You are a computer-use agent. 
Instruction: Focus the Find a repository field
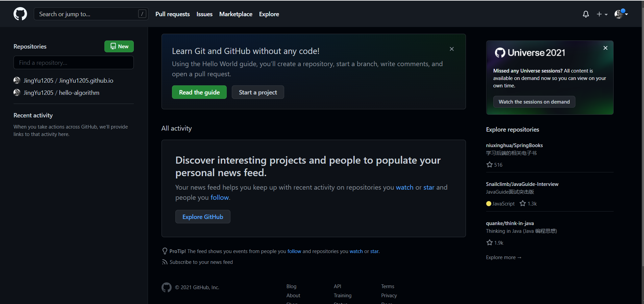coord(74,62)
